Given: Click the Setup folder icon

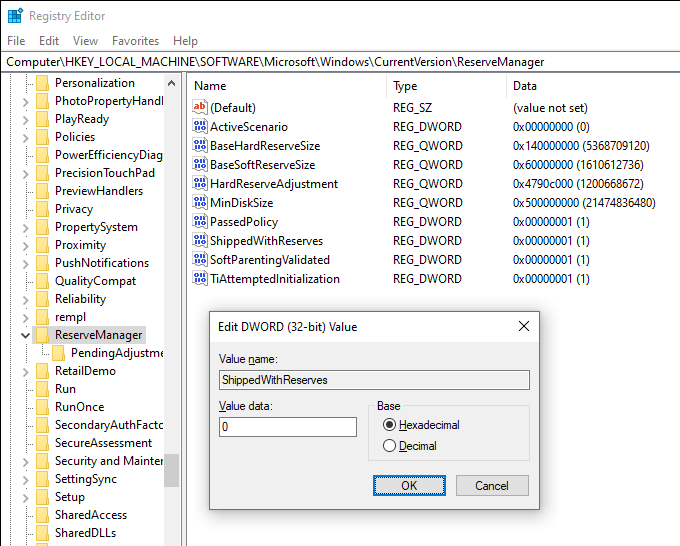Looking at the screenshot, I should click(42, 497).
